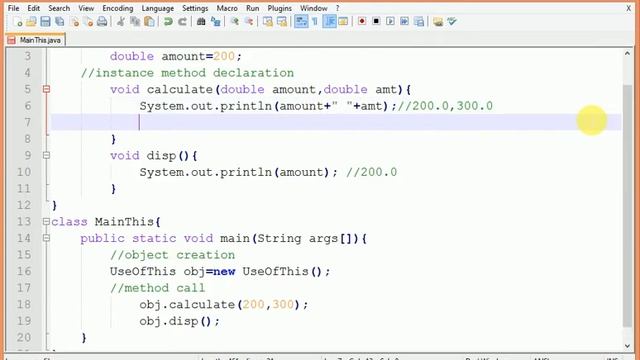Click the '//instance method declaration' comment

tap(187, 73)
